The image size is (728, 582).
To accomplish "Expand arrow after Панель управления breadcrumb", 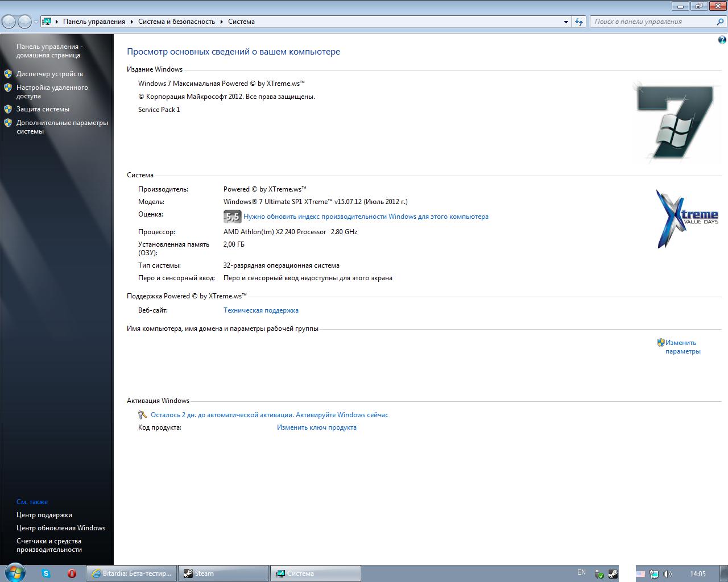I will (132, 22).
